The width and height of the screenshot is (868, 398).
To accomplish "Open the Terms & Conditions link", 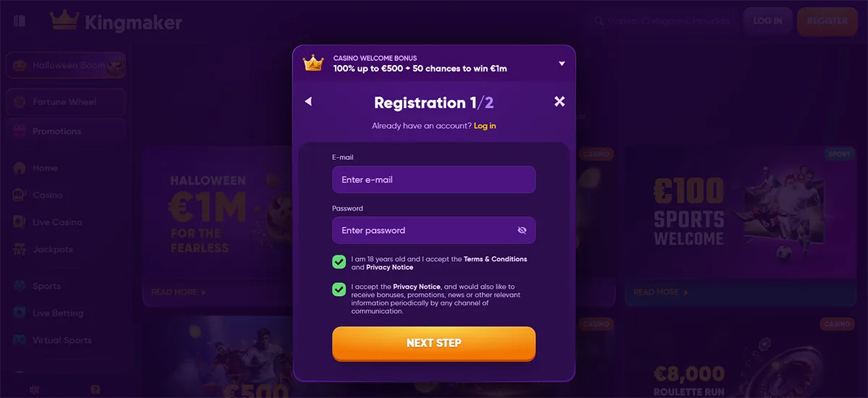I will pyautogui.click(x=495, y=259).
